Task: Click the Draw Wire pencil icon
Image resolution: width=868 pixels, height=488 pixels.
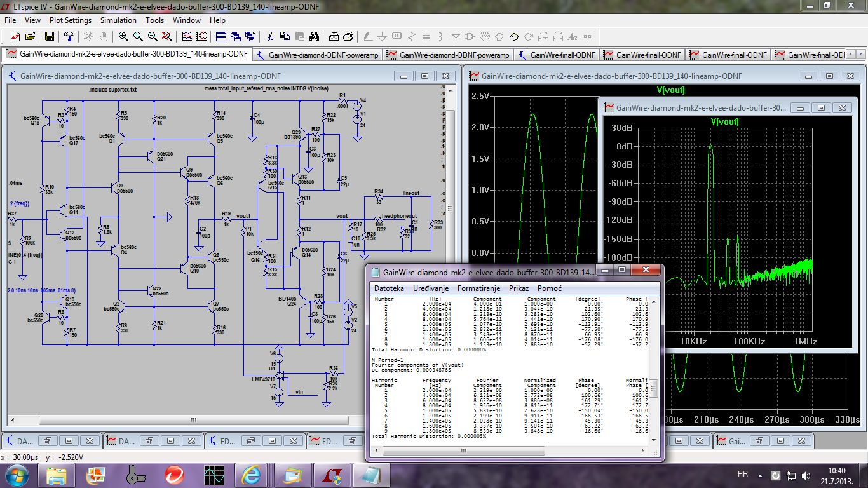Action: [368, 36]
